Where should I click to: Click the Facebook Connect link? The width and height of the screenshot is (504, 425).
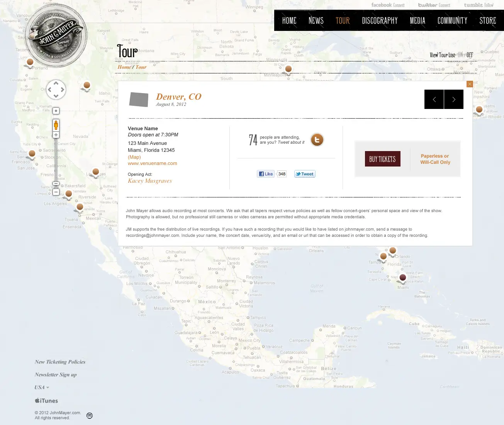point(388,5)
